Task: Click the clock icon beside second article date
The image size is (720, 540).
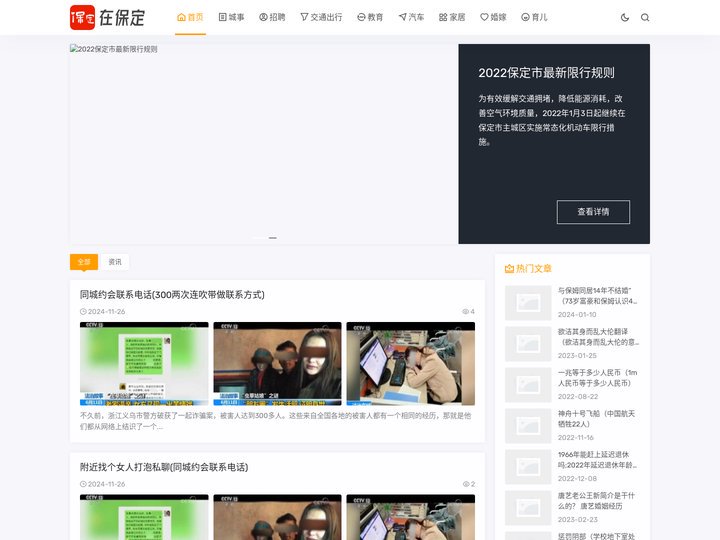Action: pos(83,484)
